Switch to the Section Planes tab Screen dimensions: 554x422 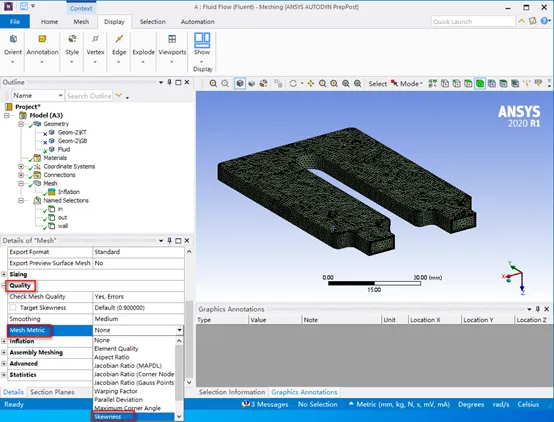coord(52,392)
